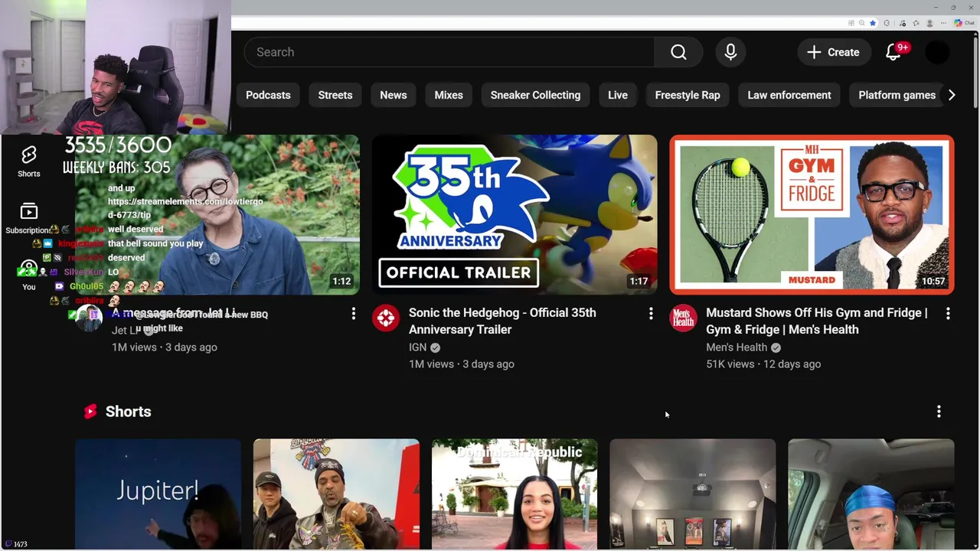Select the Mixes filter chip
Screen dimensions: 980x551
click(449, 95)
